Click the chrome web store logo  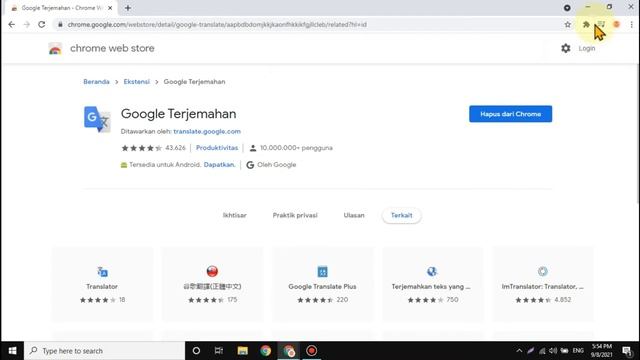(55, 48)
